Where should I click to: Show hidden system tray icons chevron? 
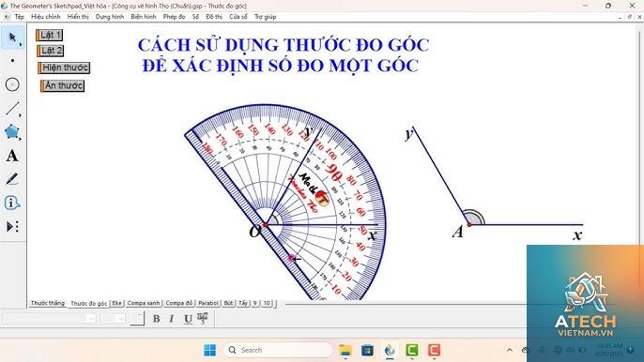click(x=510, y=350)
